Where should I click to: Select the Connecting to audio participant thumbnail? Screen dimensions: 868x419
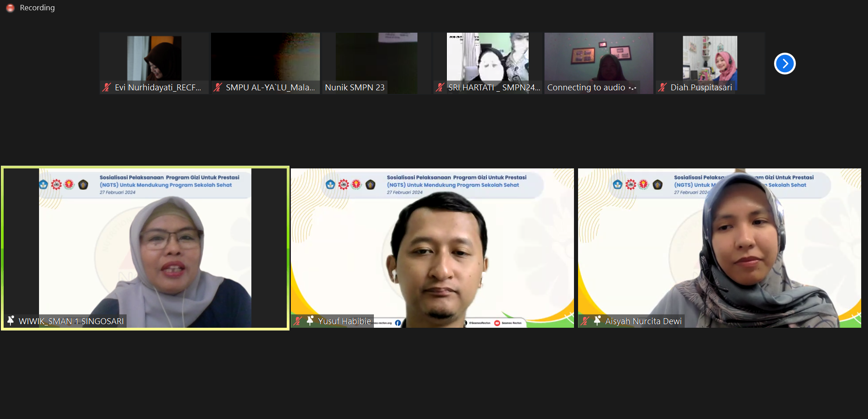pos(598,58)
